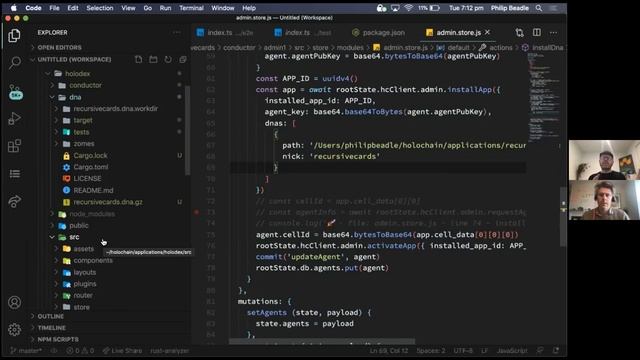The width and height of the screenshot is (640, 360).
Task: Open the Cargo.toml file
Action: [91, 167]
